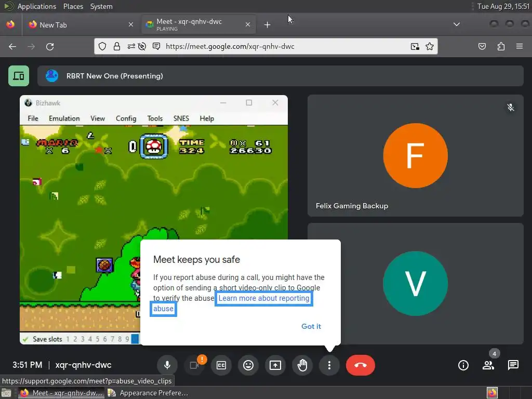Viewport: 532px width, 399px height.
Task: Select RBRT New One (Presenting) bar
Action: click(280, 76)
